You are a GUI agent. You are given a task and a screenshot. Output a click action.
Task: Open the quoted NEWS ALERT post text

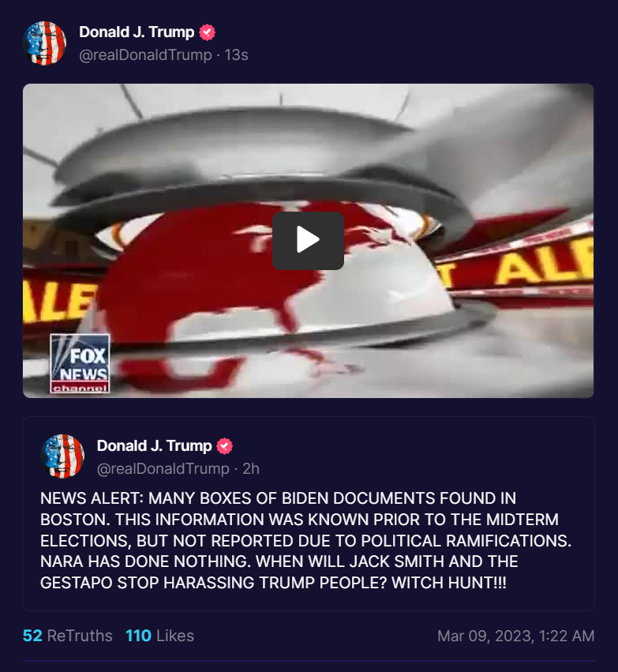[x=305, y=540]
